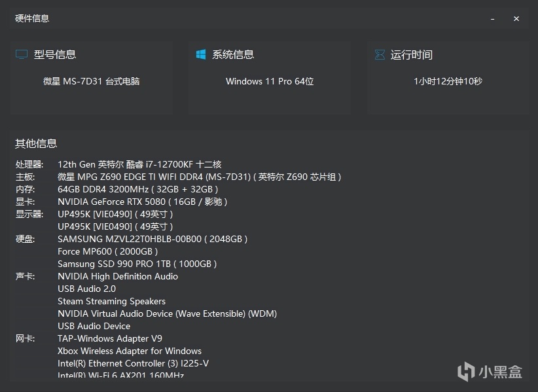Viewport: 538px width, 392px height.
Task: Select the 声卡 label
Action: (x=25, y=276)
